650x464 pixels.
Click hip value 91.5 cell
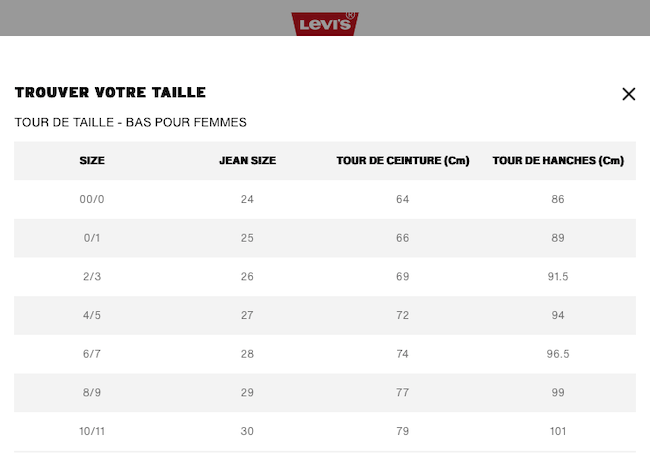coord(558,277)
